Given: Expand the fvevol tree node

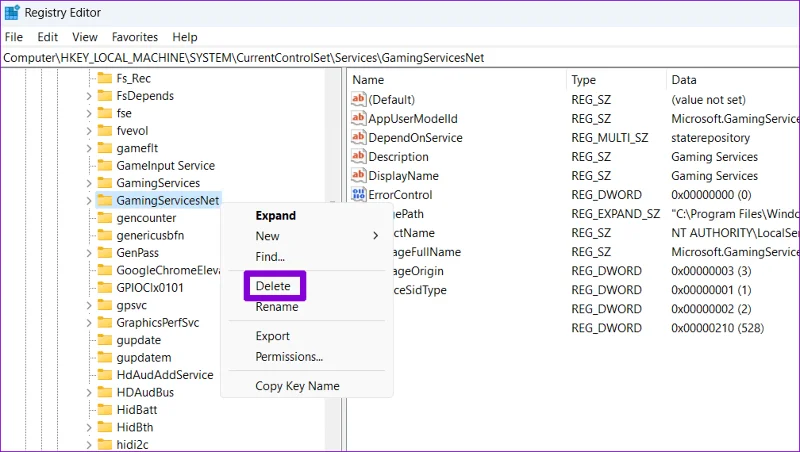Looking at the screenshot, I should click(89, 131).
